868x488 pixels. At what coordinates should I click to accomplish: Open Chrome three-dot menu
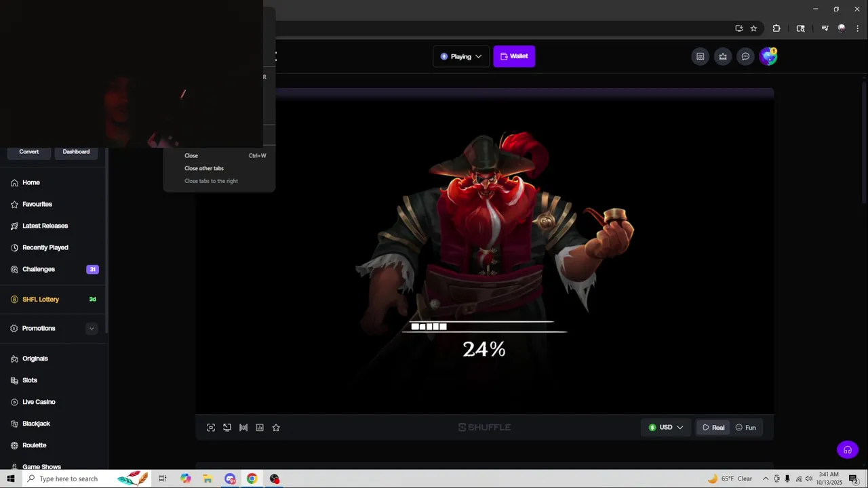click(858, 28)
